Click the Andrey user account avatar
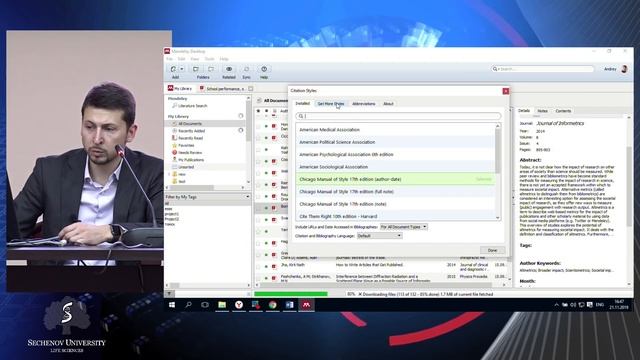Viewport: 640px width, 360px height. pos(624,69)
